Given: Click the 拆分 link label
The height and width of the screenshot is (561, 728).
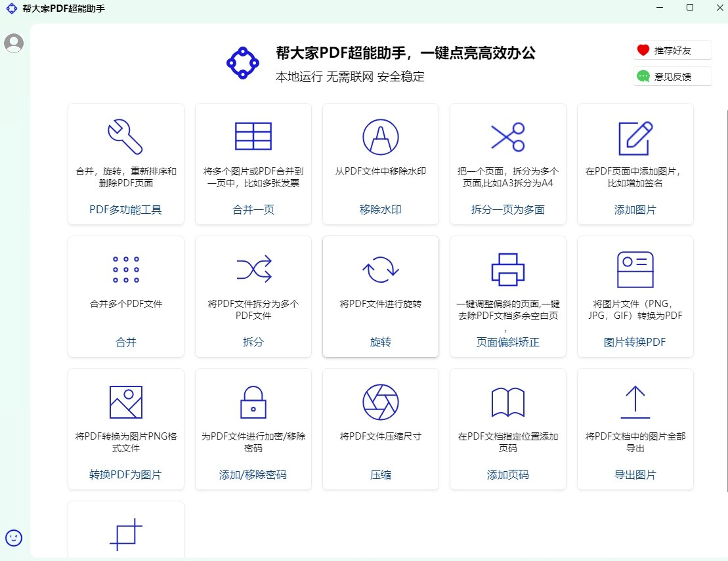Looking at the screenshot, I should 253,343.
